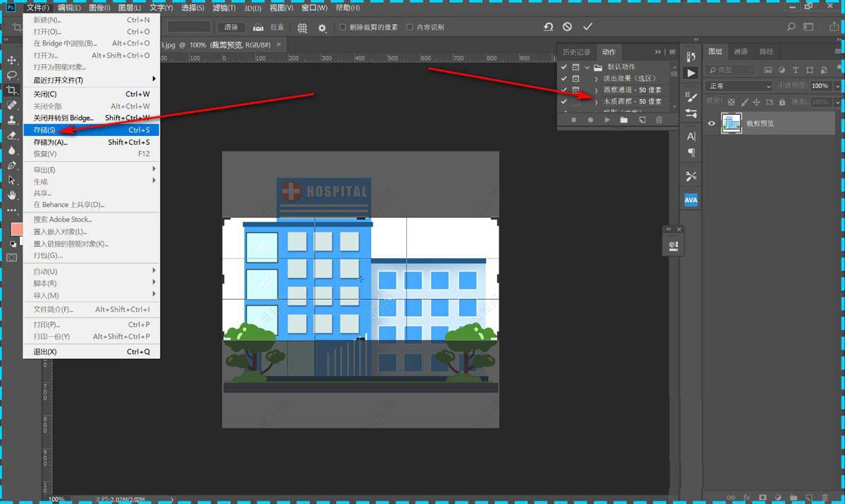
Task: Choose 关闭(C) in the File menu
Action: (x=92, y=94)
